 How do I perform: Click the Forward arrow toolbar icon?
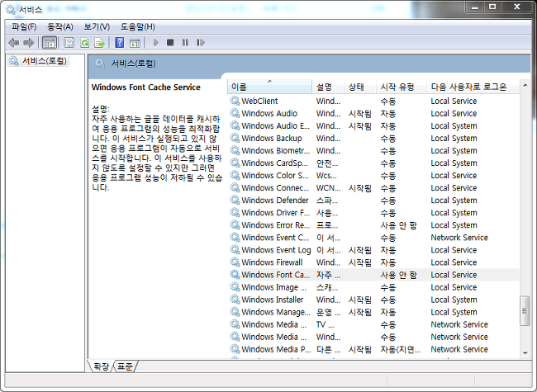(x=28, y=43)
